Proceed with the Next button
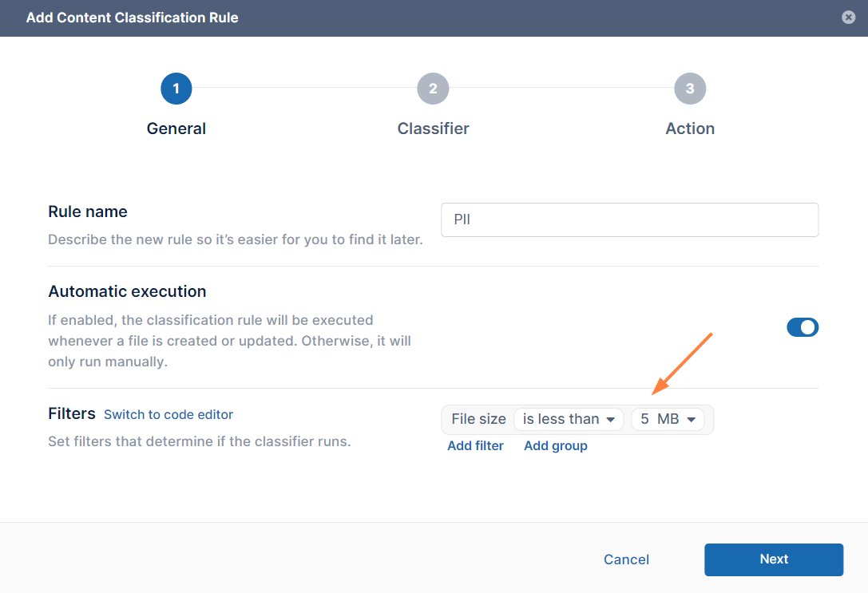This screenshot has height=593, width=868. (x=773, y=559)
